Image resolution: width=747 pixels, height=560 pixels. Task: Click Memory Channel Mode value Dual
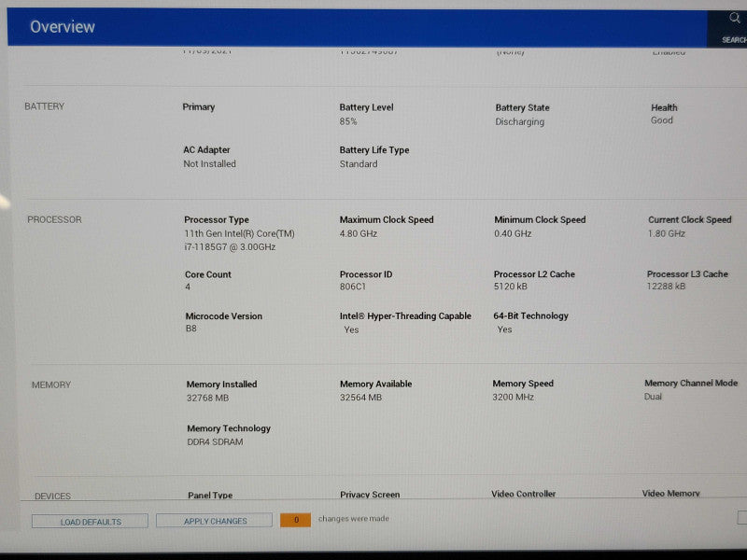[x=653, y=397]
